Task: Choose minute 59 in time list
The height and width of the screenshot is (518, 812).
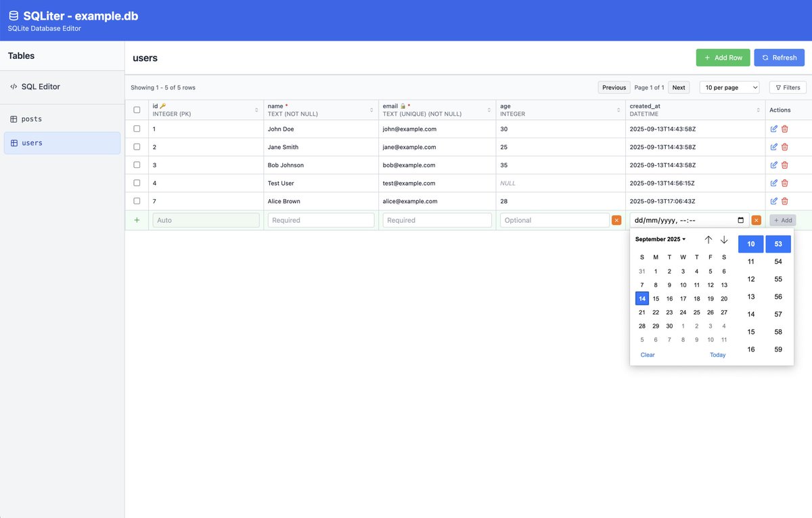Action: click(x=778, y=349)
